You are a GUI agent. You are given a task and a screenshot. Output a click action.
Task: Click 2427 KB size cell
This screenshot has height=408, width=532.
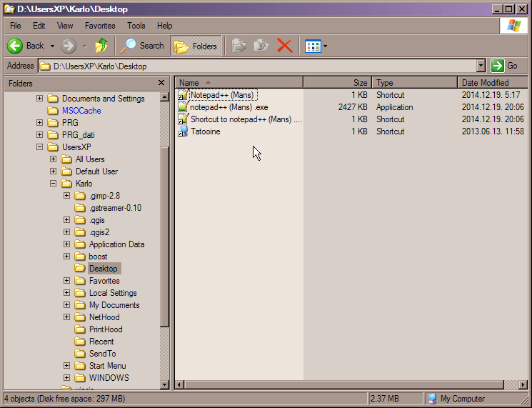[353, 107]
